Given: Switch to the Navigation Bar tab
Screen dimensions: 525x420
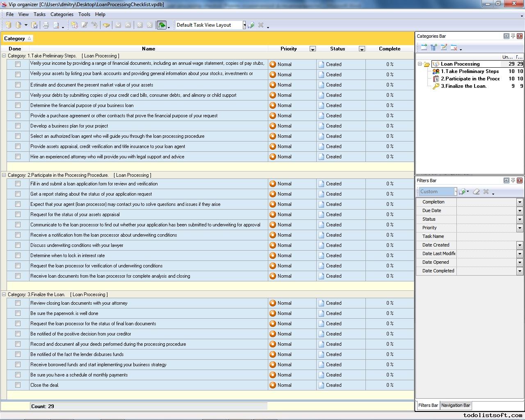Looking at the screenshot, I should coord(455,405).
